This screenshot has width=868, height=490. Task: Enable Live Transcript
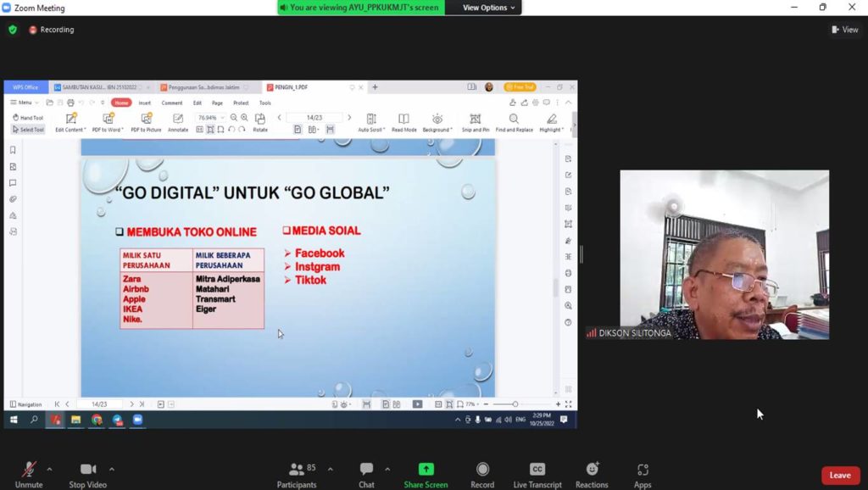pos(537,475)
